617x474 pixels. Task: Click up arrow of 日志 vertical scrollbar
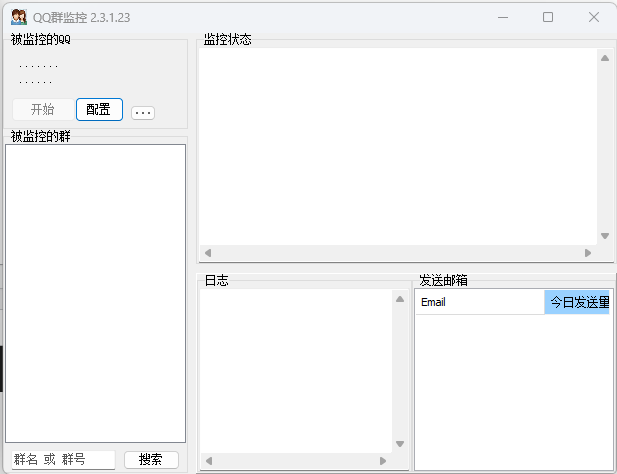(x=399, y=299)
